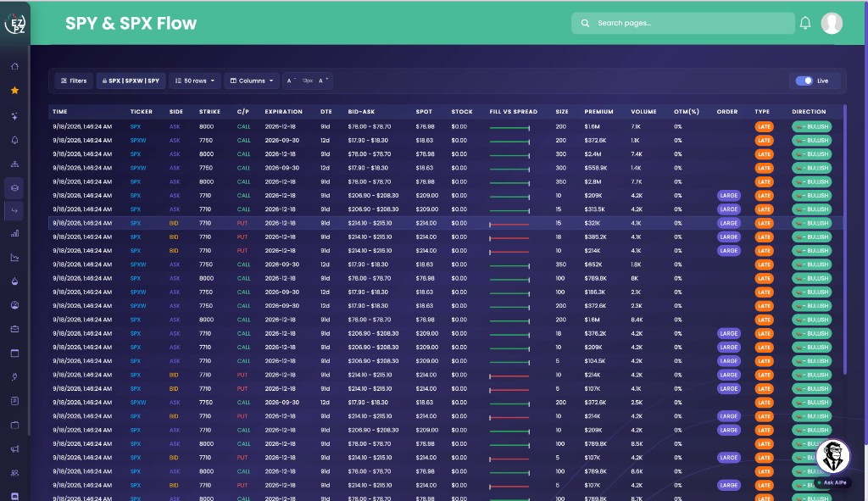Viewport: 868px width, 501px height.
Task: Click LARGE badge in the $313.5K row
Action: [728, 209]
